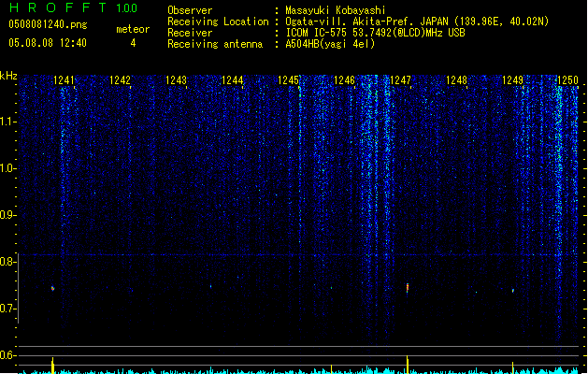Click the red meteor echo after 1247
Viewport: 588px width, 374px height.
click(x=408, y=288)
